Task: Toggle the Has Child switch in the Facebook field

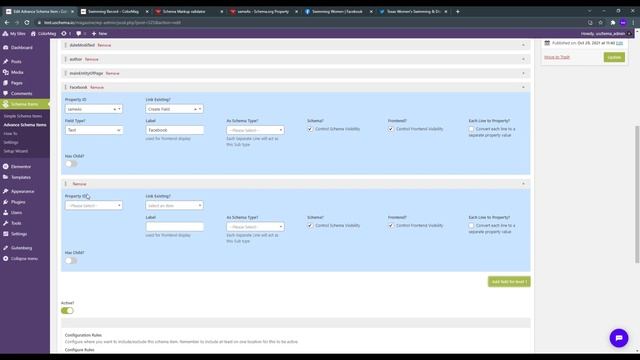Action: pyautogui.click(x=71, y=164)
